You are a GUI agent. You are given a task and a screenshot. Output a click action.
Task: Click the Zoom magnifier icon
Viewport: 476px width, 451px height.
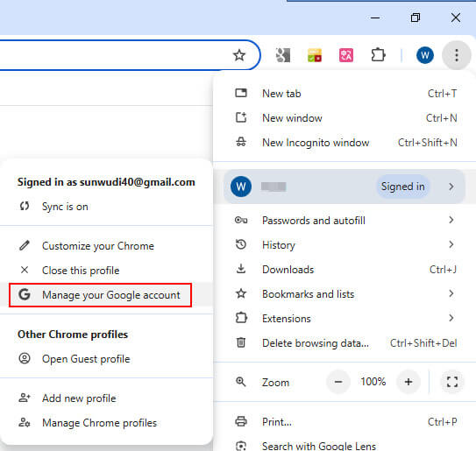tap(241, 382)
